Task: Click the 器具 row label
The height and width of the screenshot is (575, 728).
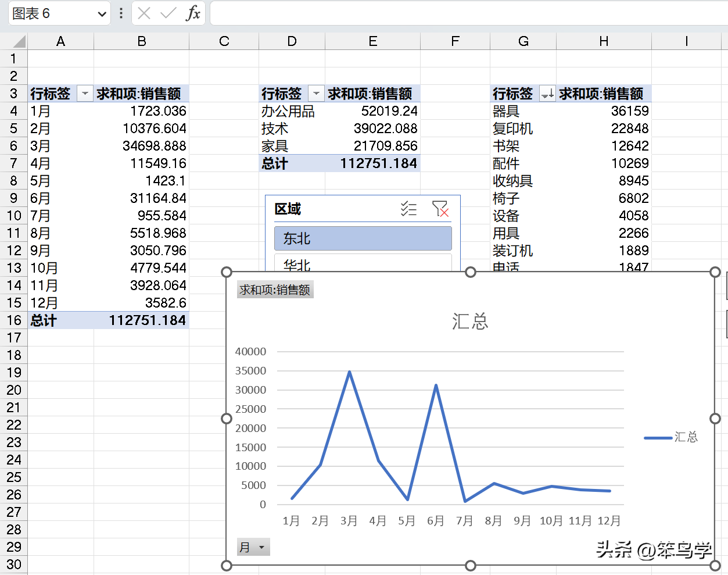Action: (x=523, y=111)
